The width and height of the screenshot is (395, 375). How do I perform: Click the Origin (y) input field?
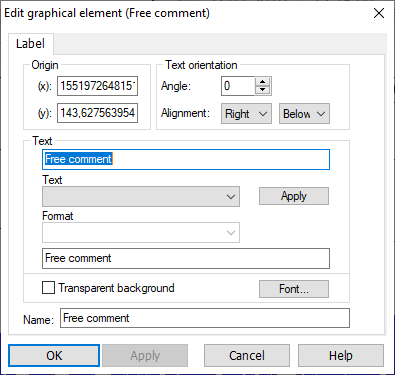[97, 113]
